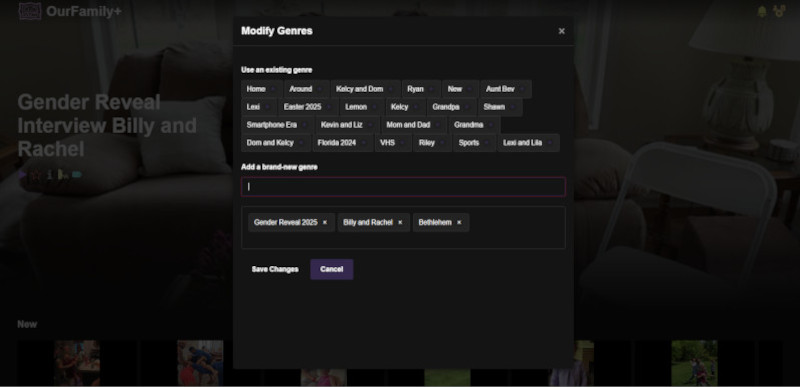Add the Easter 2025 existing genre

[308, 107]
